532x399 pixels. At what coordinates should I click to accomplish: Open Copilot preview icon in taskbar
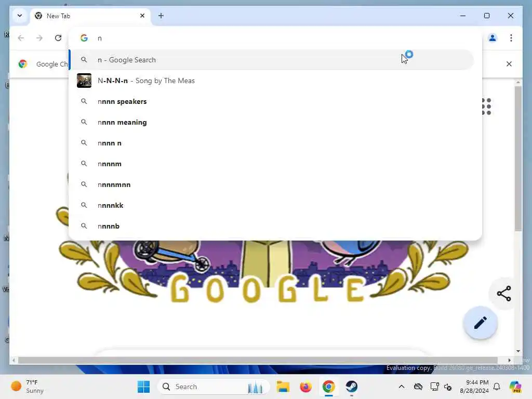tap(515, 387)
